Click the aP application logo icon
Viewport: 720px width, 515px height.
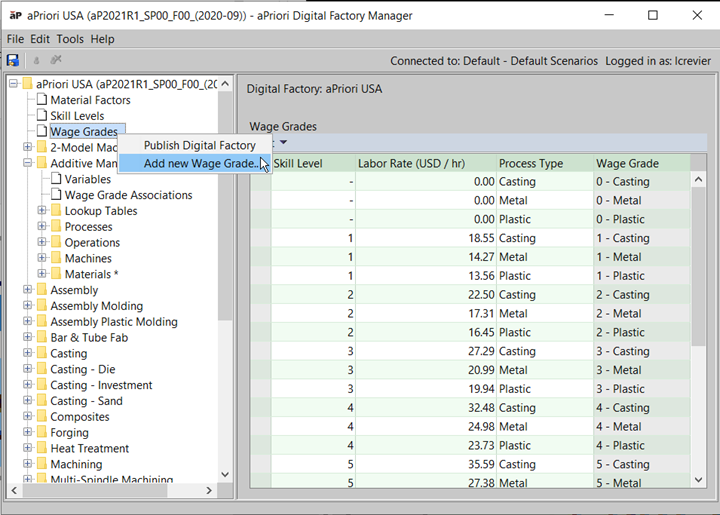[15, 15]
